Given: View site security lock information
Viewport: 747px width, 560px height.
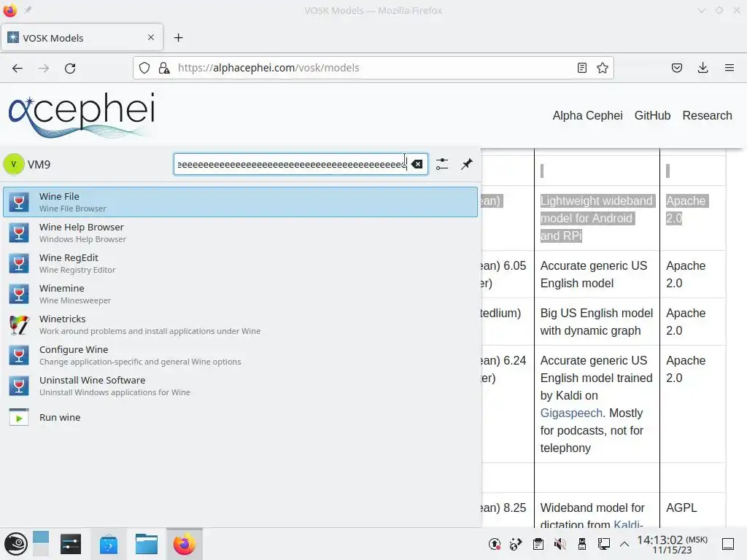Looking at the screenshot, I should 164,68.
